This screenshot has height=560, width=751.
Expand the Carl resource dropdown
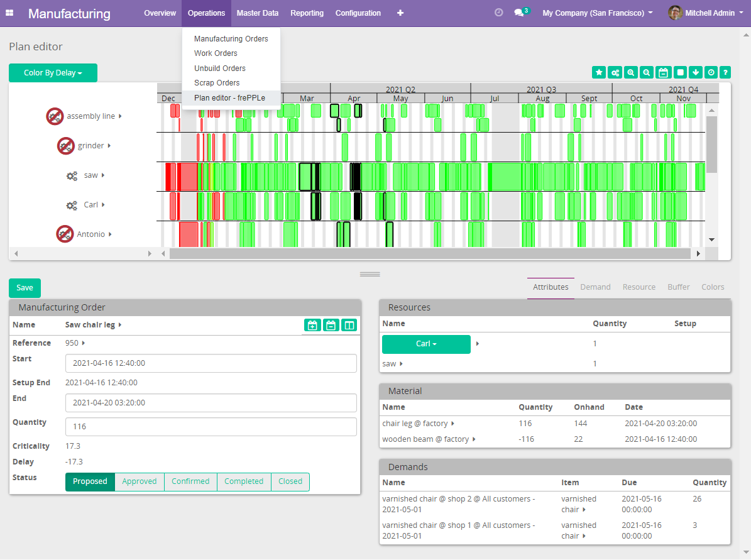pos(426,344)
